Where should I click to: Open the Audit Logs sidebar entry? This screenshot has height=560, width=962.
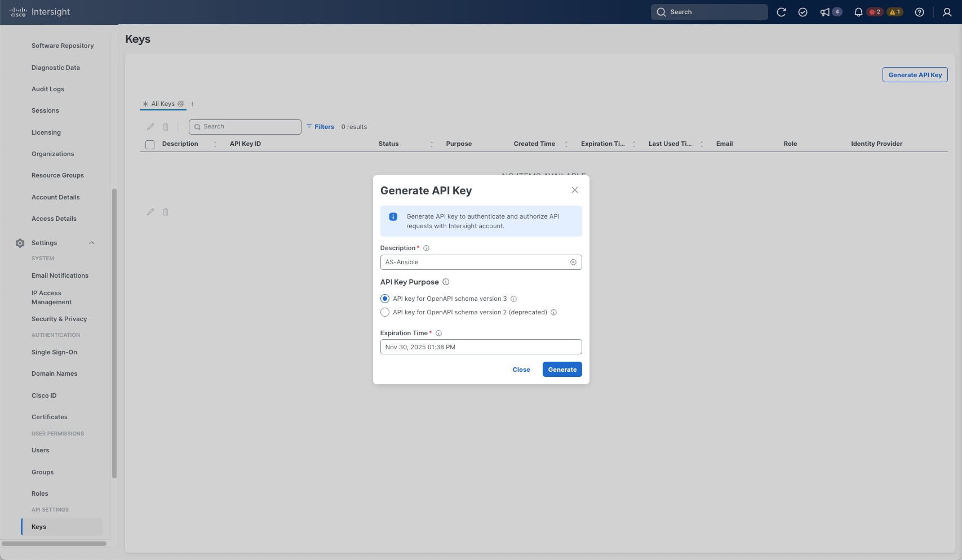point(47,89)
